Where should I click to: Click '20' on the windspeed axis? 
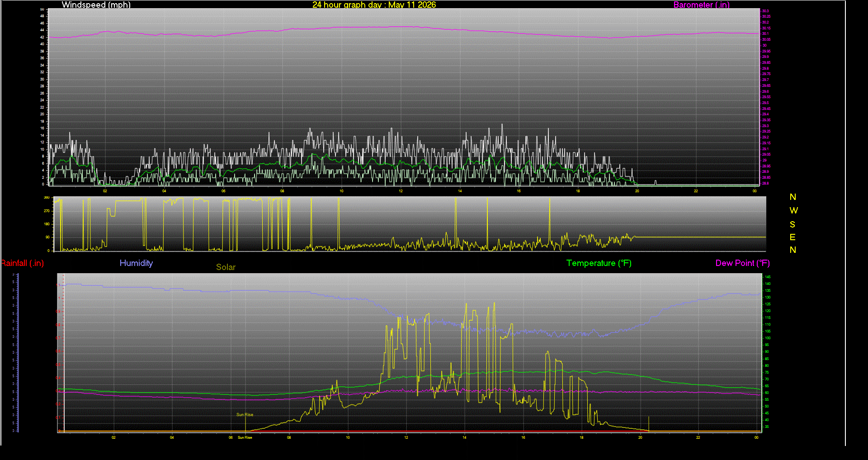click(42, 114)
